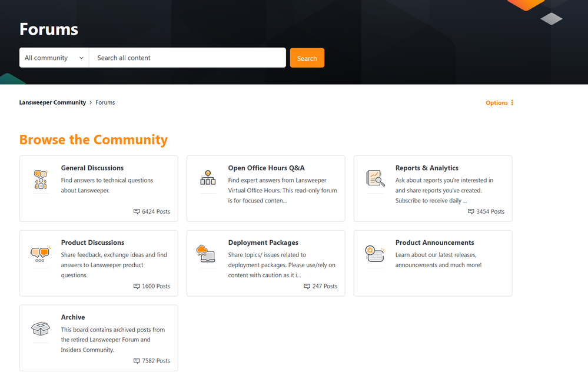Click the posts icon beside 1600 Posts

tap(137, 286)
